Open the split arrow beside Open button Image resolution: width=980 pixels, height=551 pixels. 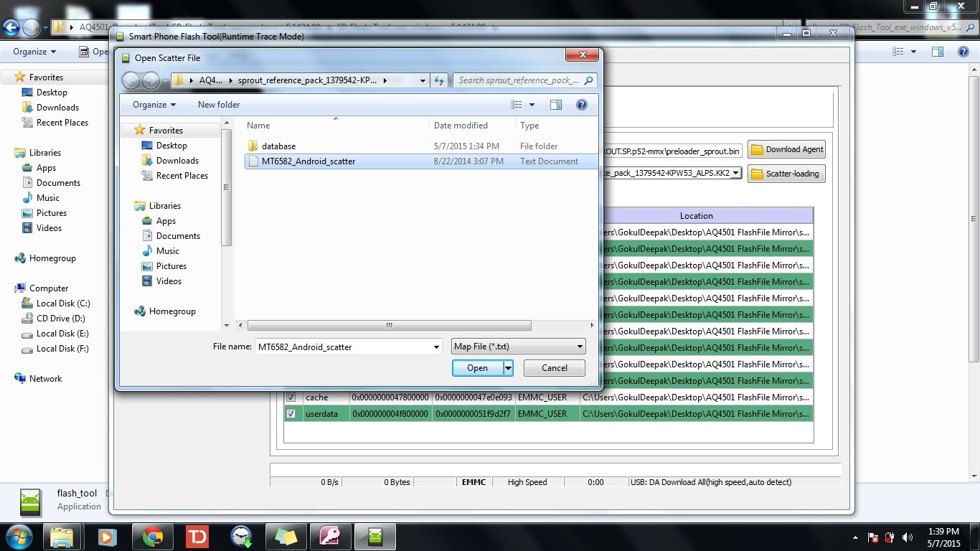coord(508,368)
